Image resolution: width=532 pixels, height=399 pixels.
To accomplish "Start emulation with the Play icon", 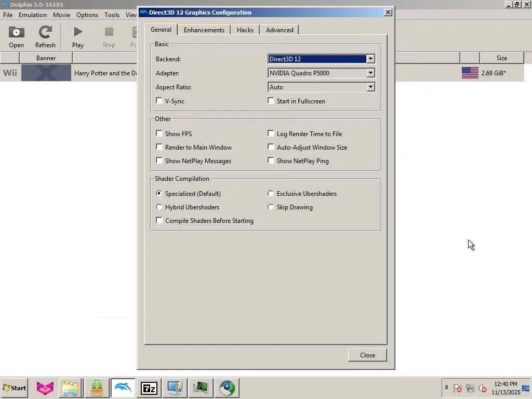I will point(78,37).
